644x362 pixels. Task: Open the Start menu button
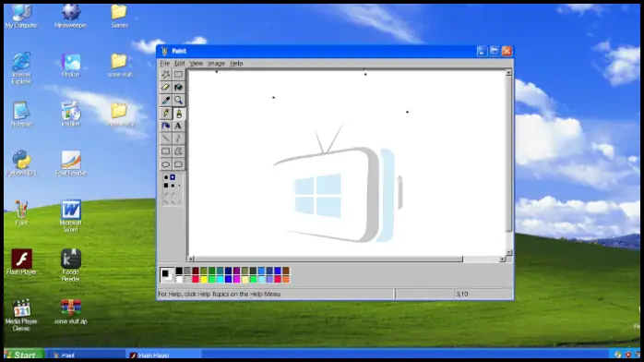click(24, 355)
